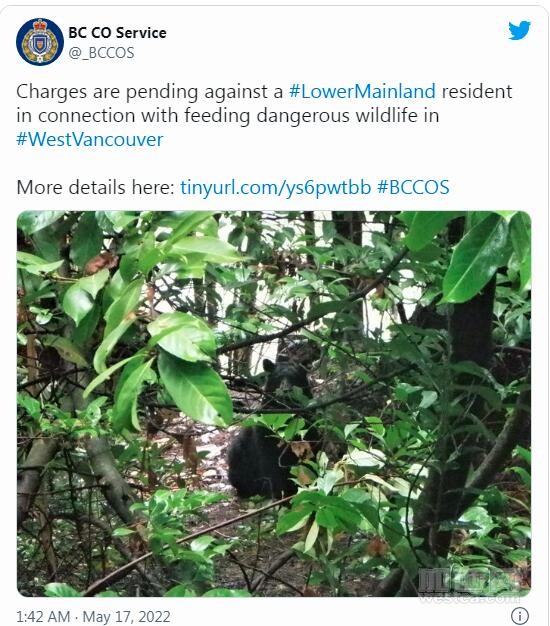Click the tweet text about pending charges
The height and width of the screenshot is (626, 550).
264,115
